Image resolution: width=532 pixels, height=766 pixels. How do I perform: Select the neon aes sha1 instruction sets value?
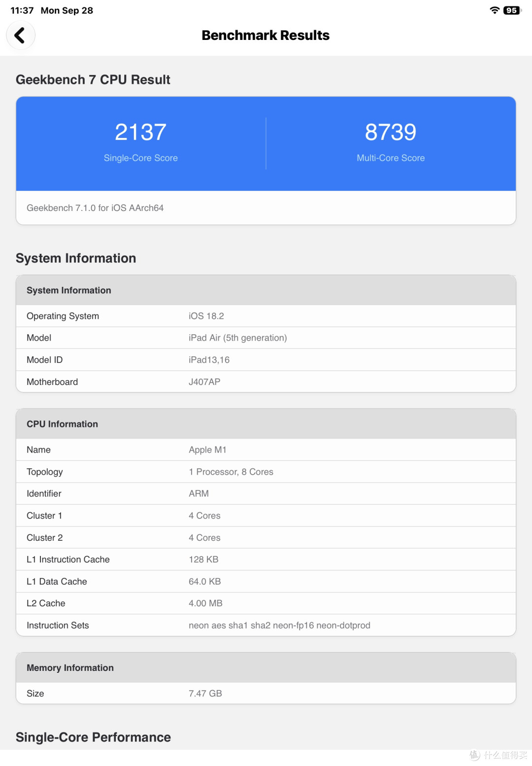coord(280,626)
